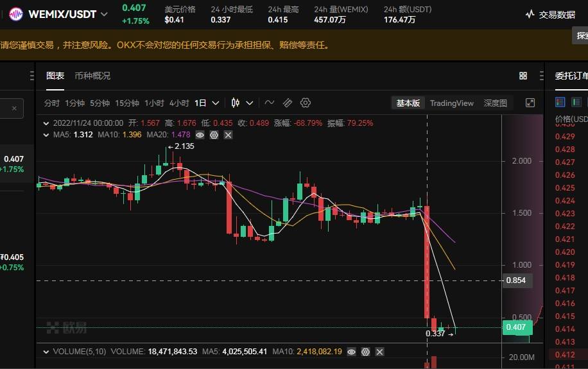Open the 委托订单 order book tab
The image size is (588, 369).
[571, 76]
